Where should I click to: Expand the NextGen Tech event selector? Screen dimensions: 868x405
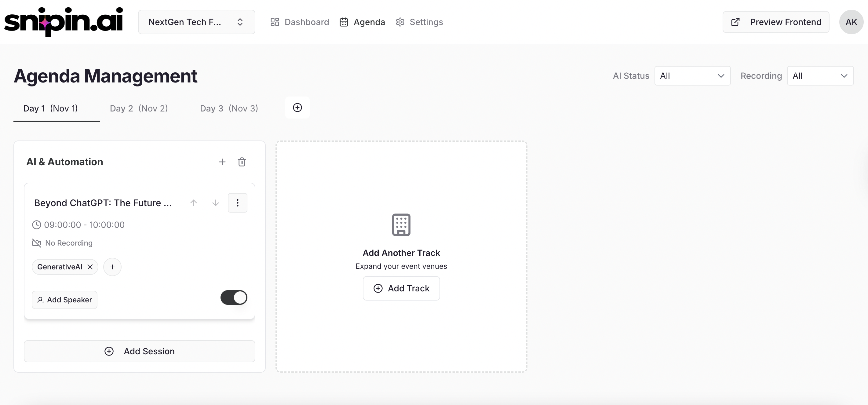point(196,22)
